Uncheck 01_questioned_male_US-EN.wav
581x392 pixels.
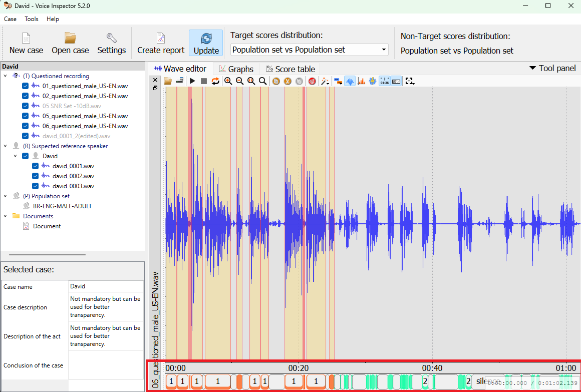[25, 86]
